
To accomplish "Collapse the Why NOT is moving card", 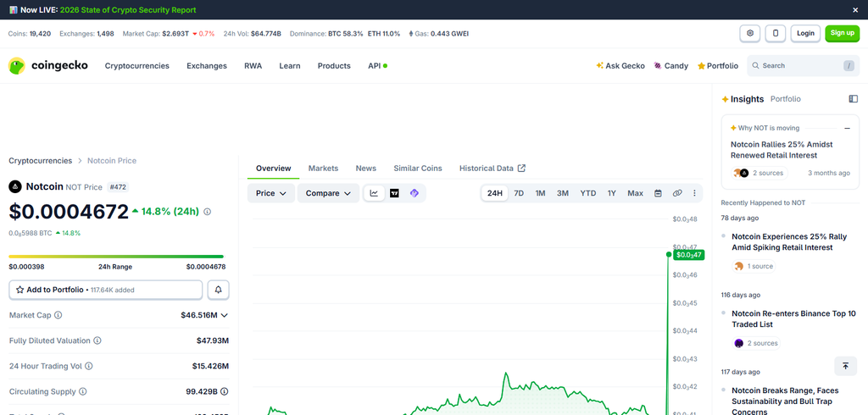I will [847, 129].
